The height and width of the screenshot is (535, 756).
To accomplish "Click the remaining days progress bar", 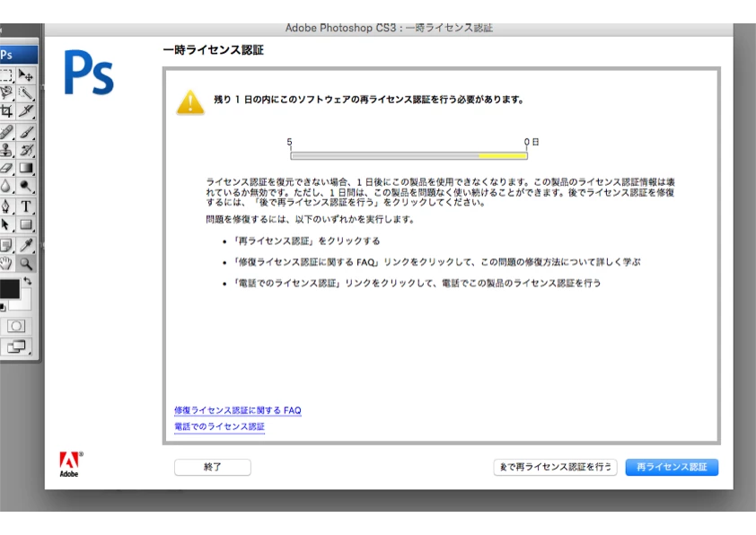I will point(409,155).
